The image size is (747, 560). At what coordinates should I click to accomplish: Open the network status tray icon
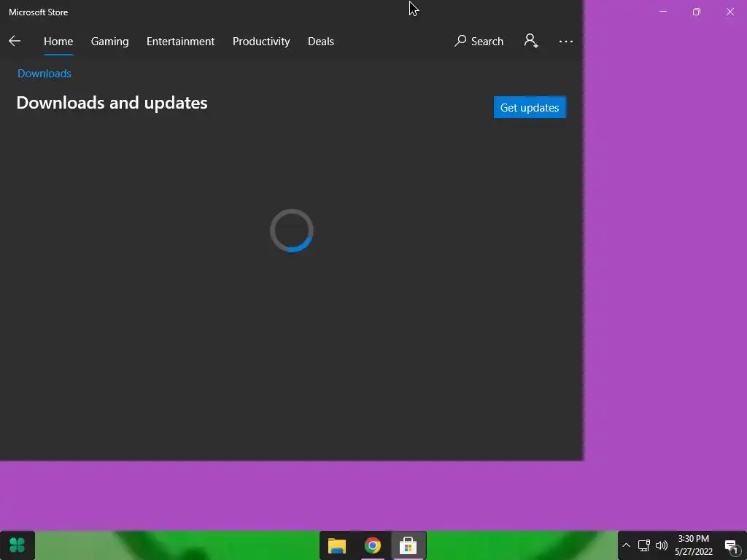[x=644, y=545]
